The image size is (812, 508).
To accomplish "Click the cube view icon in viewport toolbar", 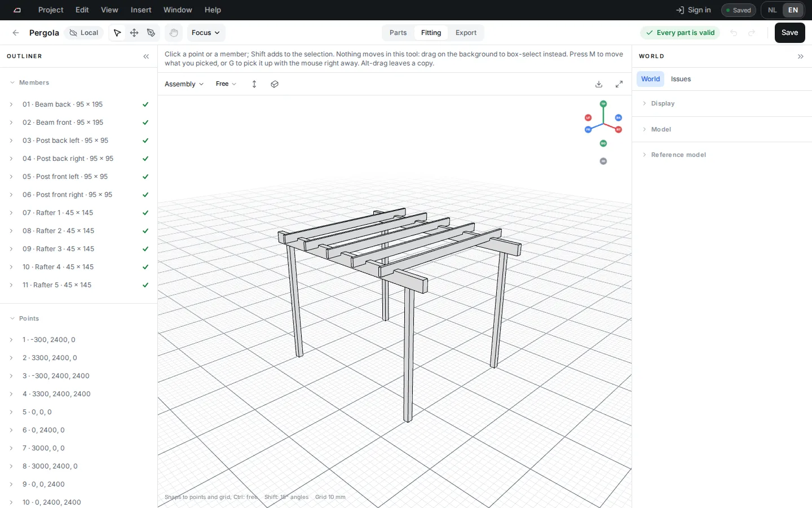I will point(275,84).
